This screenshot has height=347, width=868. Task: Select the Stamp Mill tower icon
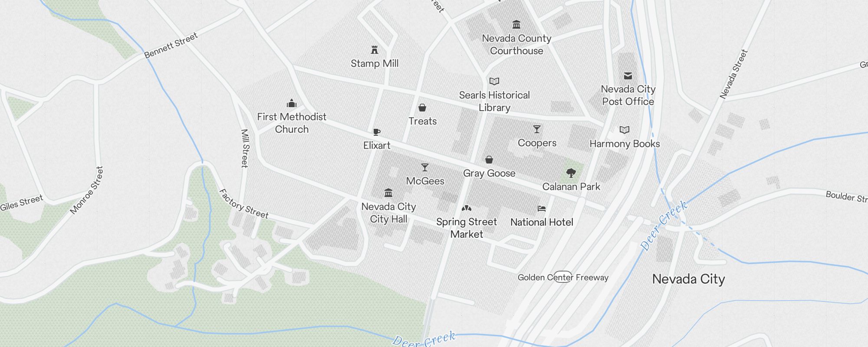375,50
